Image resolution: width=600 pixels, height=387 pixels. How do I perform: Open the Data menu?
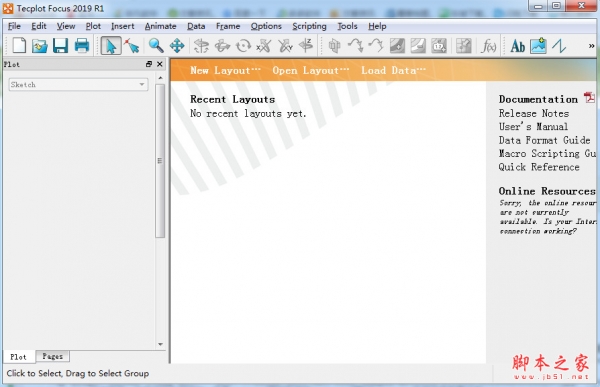[x=196, y=26]
